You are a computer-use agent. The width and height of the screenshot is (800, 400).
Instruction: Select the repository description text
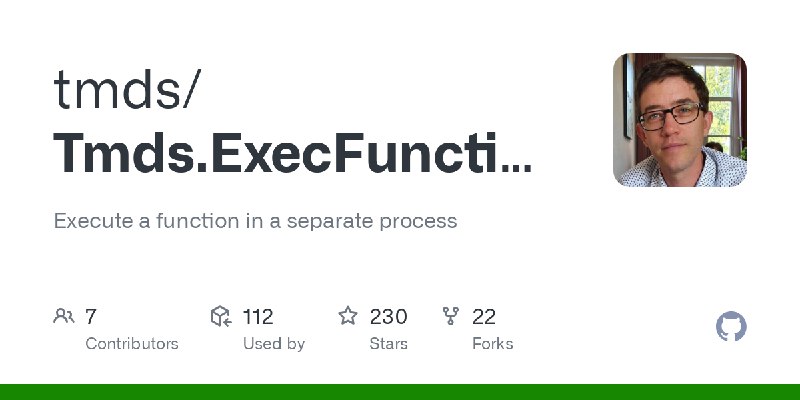[x=255, y=221]
